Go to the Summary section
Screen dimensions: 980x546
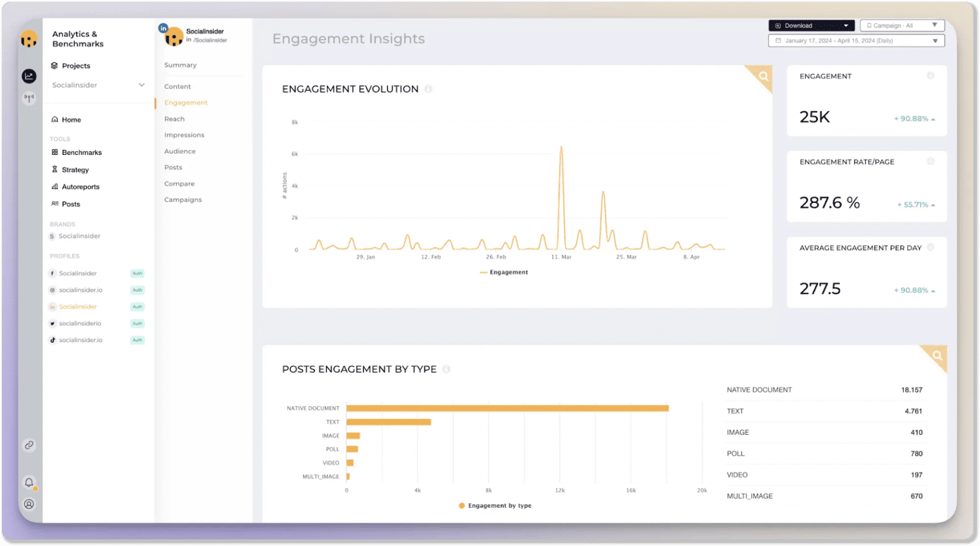(x=180, y=64)
